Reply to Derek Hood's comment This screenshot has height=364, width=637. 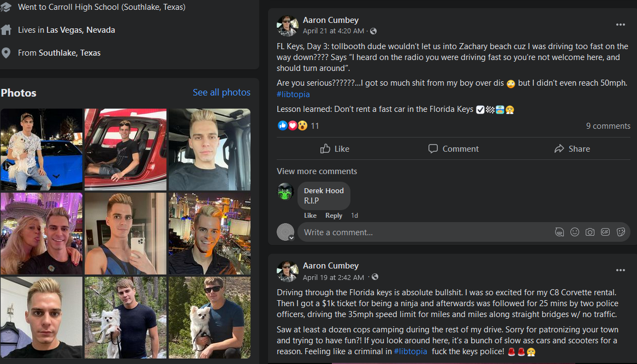(334, 216)
